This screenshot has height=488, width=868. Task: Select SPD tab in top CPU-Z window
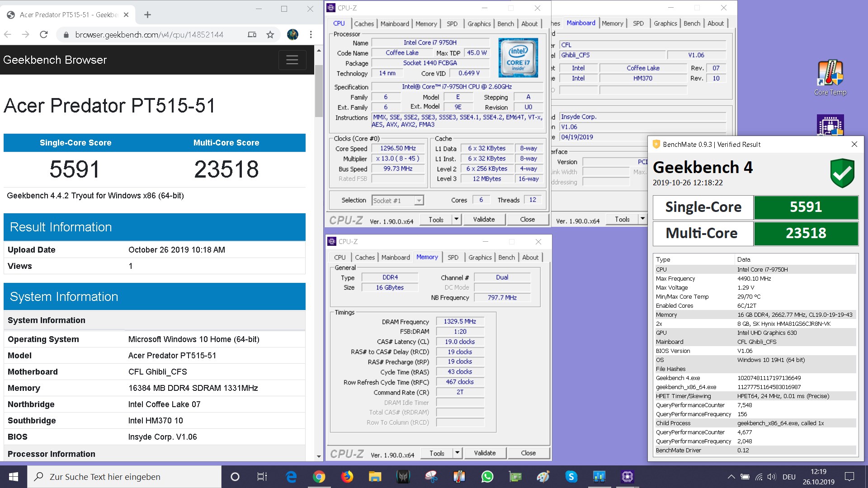click(452, 24)
